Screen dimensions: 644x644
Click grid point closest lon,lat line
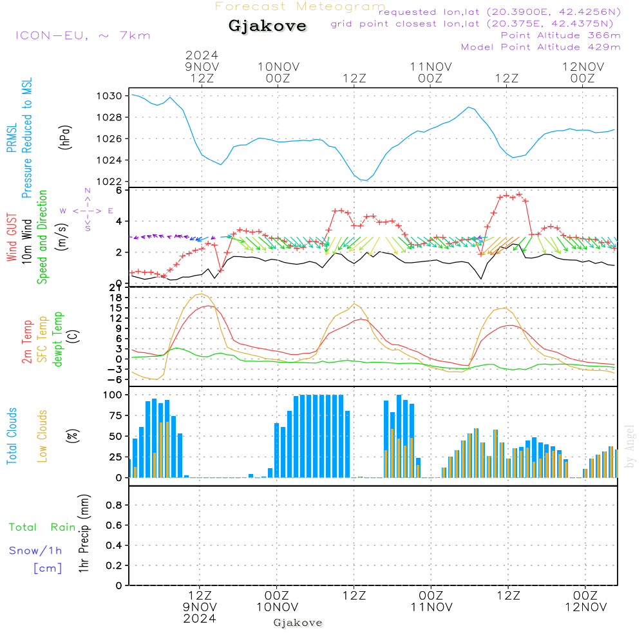click(x=472, y=23)
